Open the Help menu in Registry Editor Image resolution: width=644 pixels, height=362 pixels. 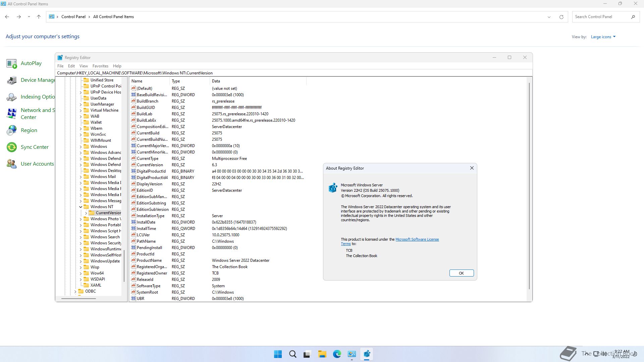pos(117,66)
